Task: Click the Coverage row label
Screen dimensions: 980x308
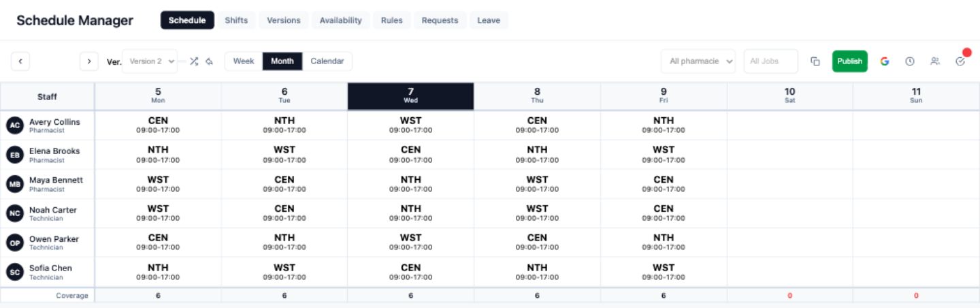Action: pyautogui.click(x=72, y=296)
